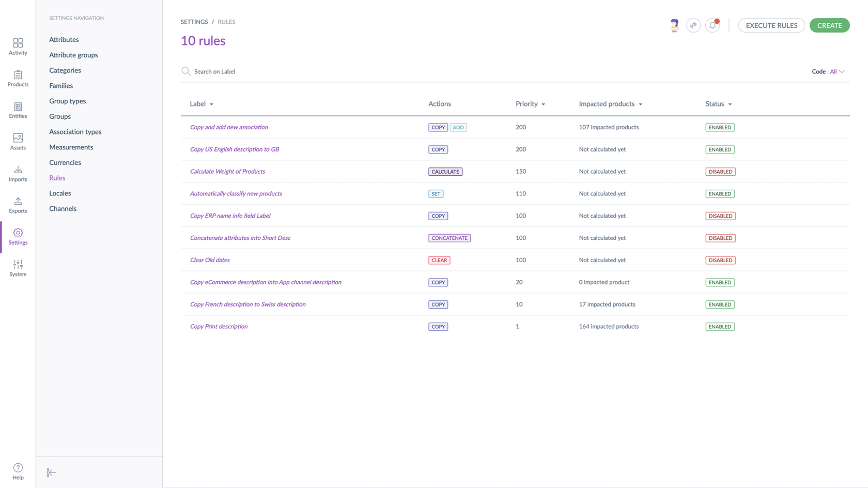Open the Help icon
Image resolution: width=868 pixels, height=488 pixels.
click(18, 471)
